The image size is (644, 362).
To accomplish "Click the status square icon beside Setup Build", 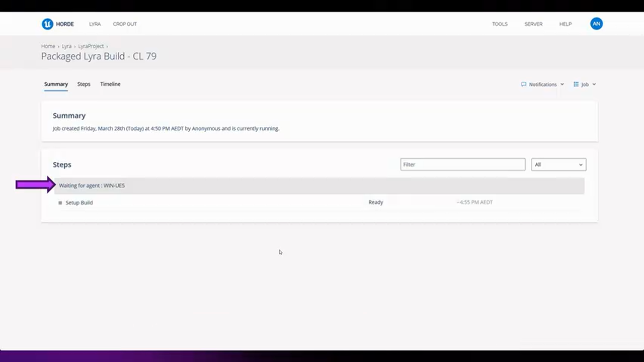I will tap(60, 203).
